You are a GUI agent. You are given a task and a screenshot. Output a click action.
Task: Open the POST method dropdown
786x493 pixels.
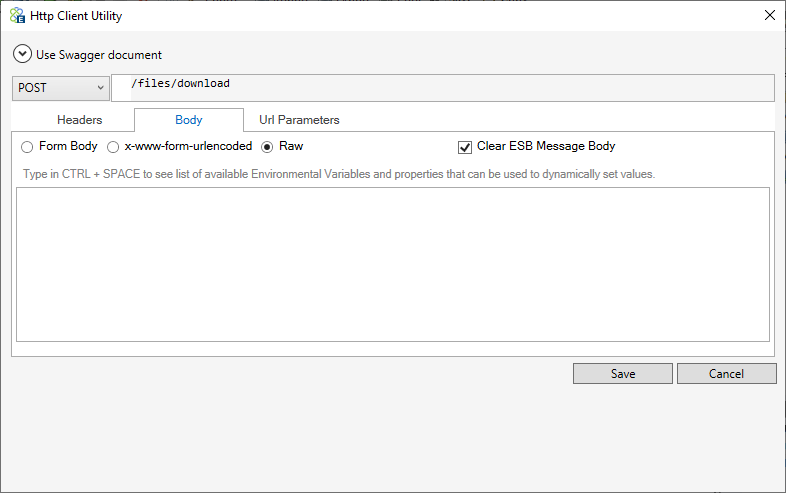[61, 88]
